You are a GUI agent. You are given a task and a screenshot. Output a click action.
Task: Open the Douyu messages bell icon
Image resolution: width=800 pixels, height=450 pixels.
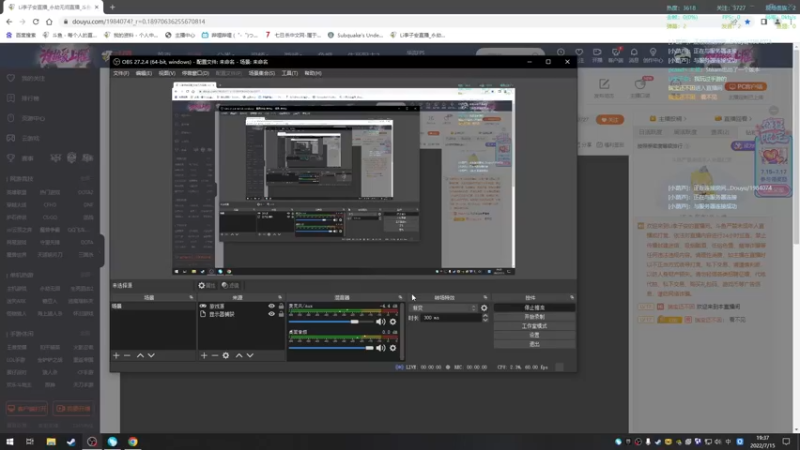(634, 54)
